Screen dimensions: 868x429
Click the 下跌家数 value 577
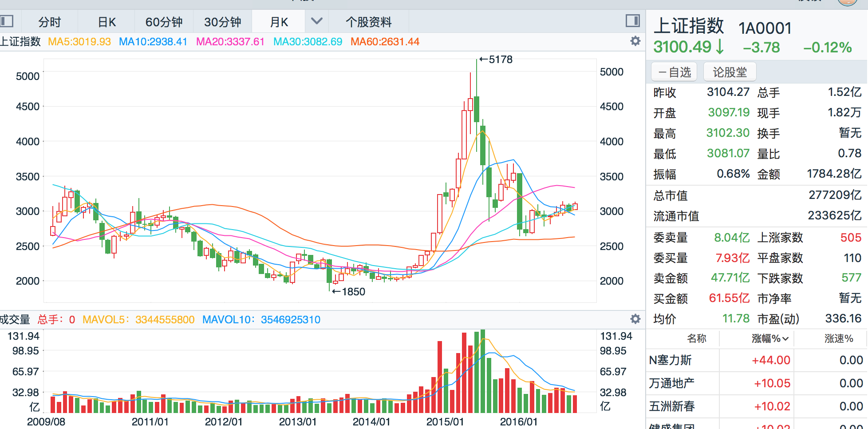(851, 278)
